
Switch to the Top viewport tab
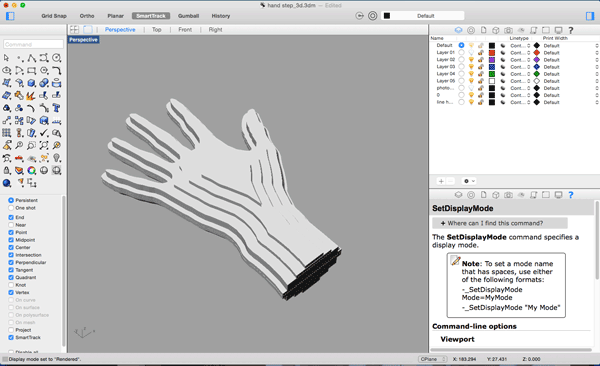coord(157,29)
